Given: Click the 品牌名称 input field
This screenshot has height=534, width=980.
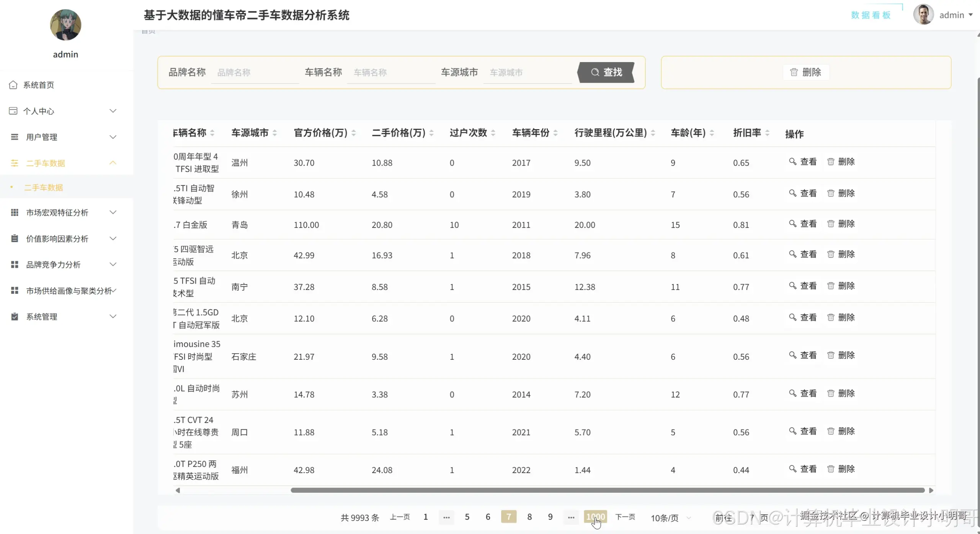Looking at the screenshot, I should [x=255, y=72].
